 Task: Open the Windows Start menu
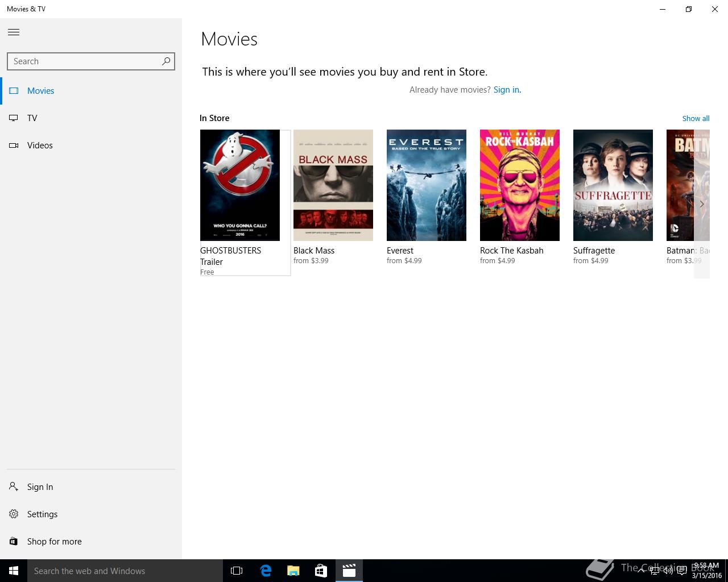pyautogui.click(x=14, y=571)
